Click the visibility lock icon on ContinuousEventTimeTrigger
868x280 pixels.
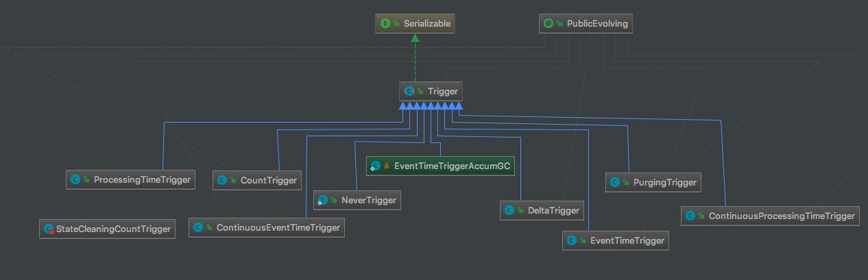[210, 228]
